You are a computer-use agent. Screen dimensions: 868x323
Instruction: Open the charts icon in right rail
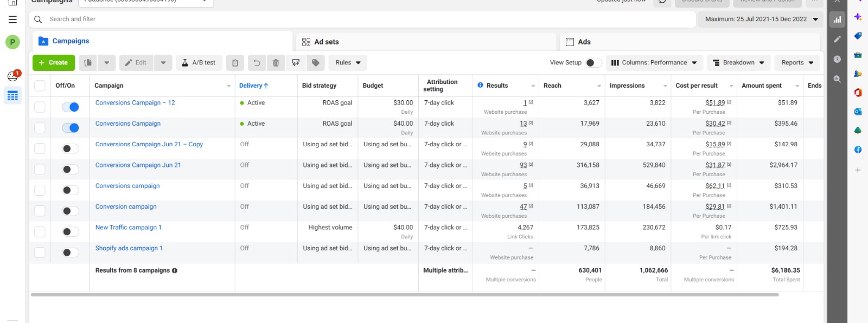coord(838,20)
